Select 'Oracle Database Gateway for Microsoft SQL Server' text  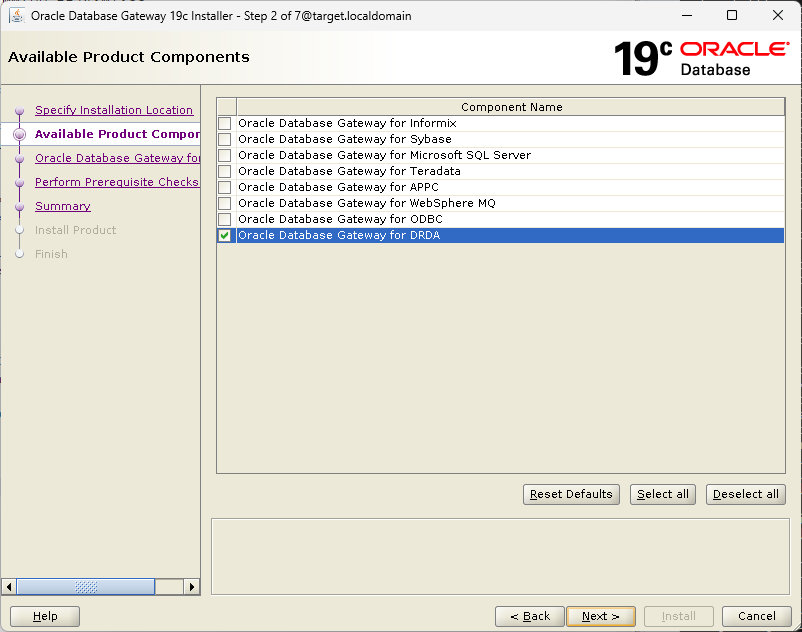pyautogui.click(x=385, y=155)
